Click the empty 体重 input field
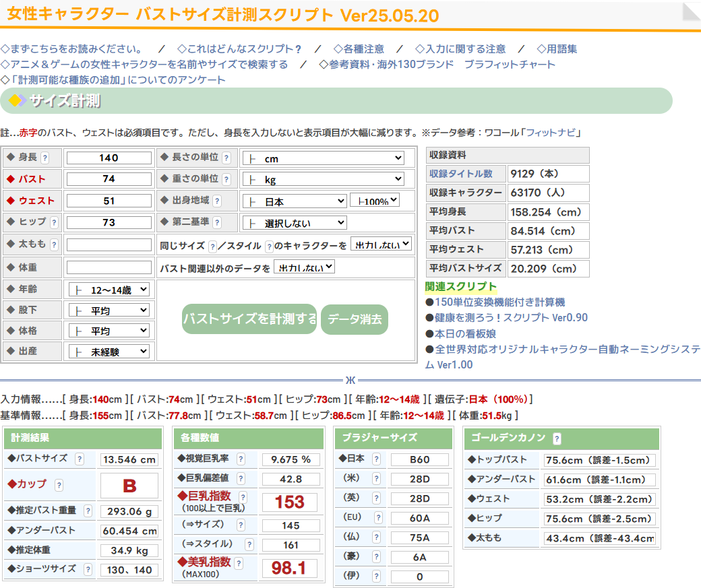Screen dimensions: 701x588 point(109,267)
